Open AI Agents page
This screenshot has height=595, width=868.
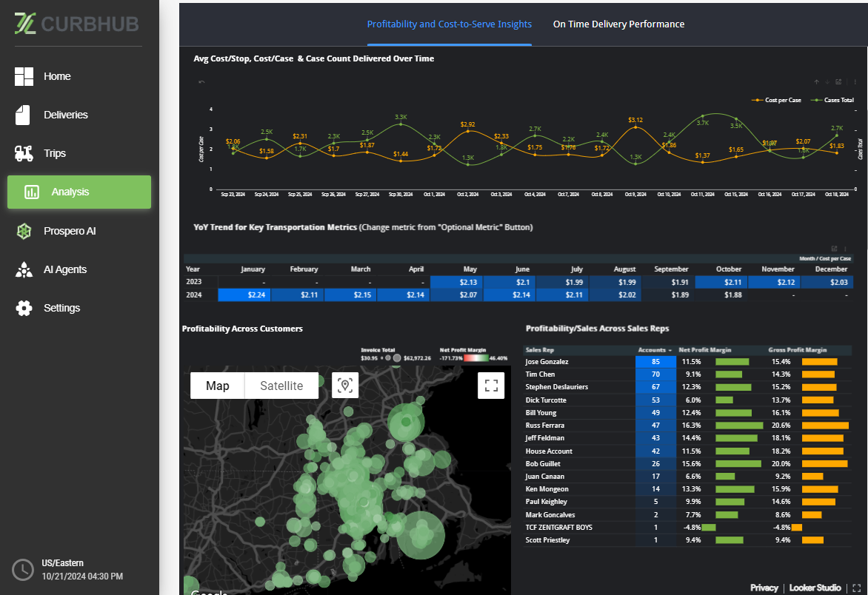click(x=64, y=269)
